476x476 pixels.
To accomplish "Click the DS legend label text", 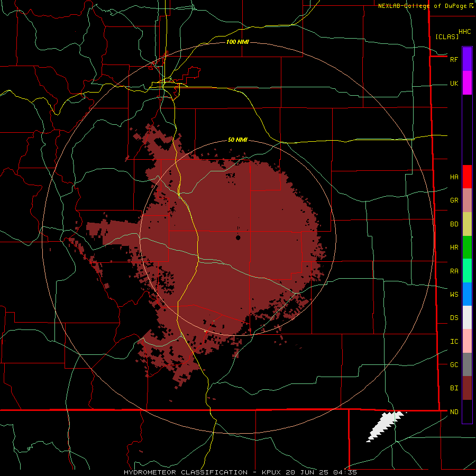I will pos(454,318).
